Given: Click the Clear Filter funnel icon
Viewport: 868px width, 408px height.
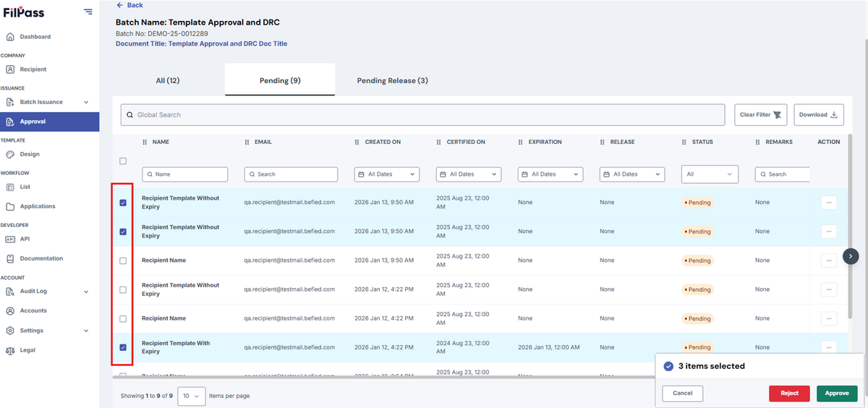Looking at the screenshot, I should (x=778, y=115).
